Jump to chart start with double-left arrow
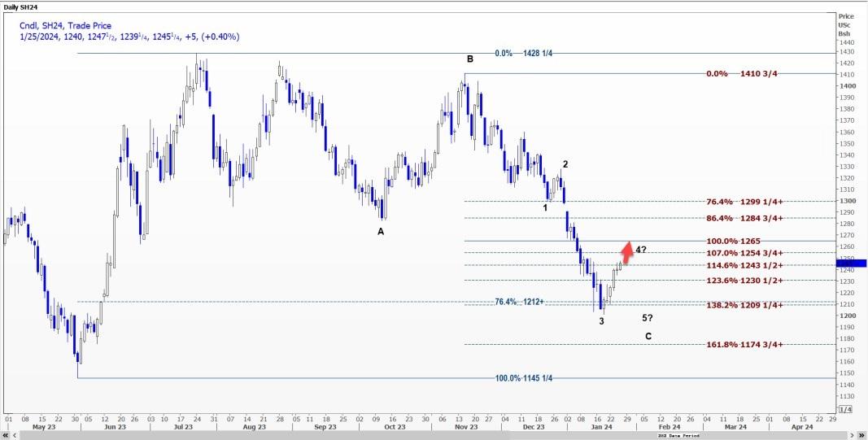This screenshot has width=868, height=440. [x=6, y=436]
